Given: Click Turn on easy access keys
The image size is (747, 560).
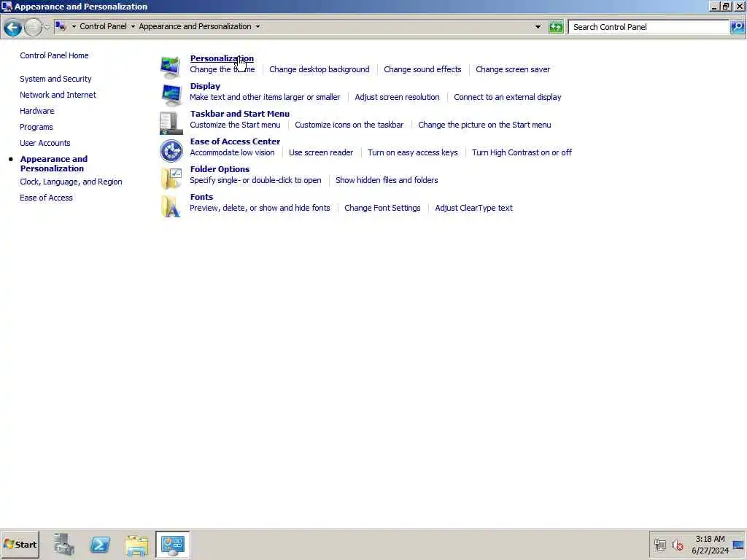Looking at the screenshot, I should 413,152.
